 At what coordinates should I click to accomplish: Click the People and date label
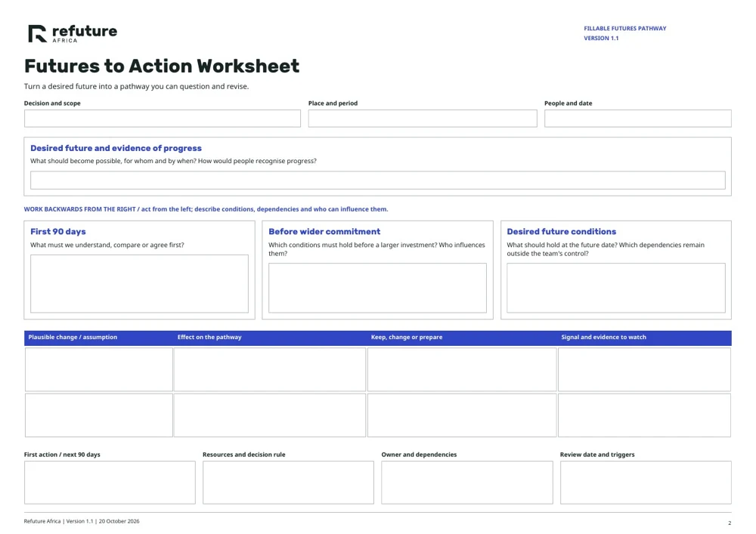point(568,103)
